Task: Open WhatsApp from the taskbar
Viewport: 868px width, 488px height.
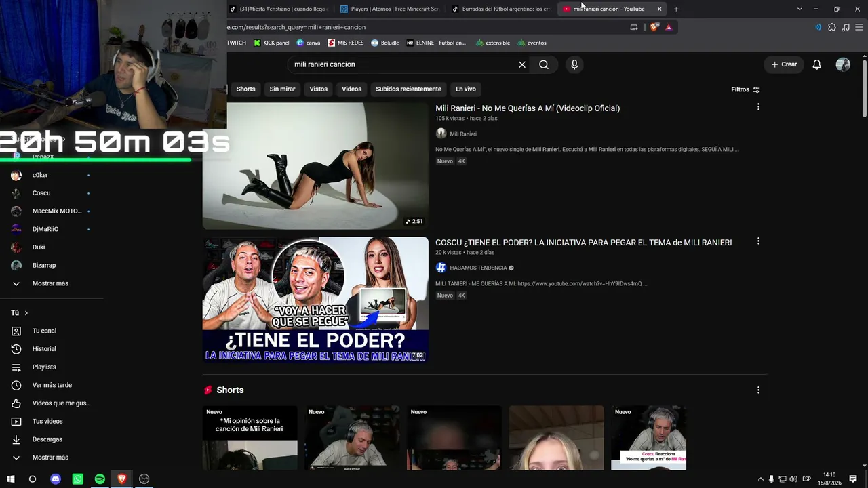Action: 78,479
